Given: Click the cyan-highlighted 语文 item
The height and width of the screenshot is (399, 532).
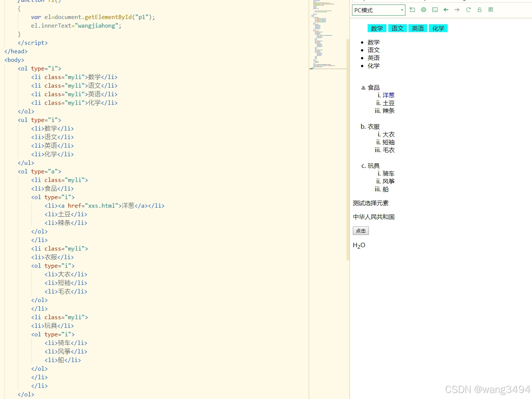Looking at the screenshot, I should (397, 28).
